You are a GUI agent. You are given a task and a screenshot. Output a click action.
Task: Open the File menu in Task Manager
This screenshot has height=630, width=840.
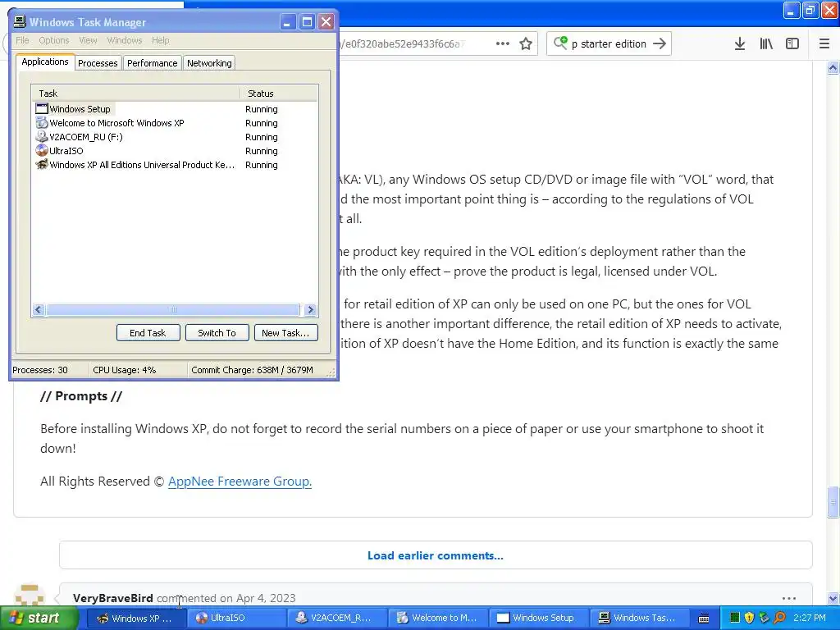22,40
